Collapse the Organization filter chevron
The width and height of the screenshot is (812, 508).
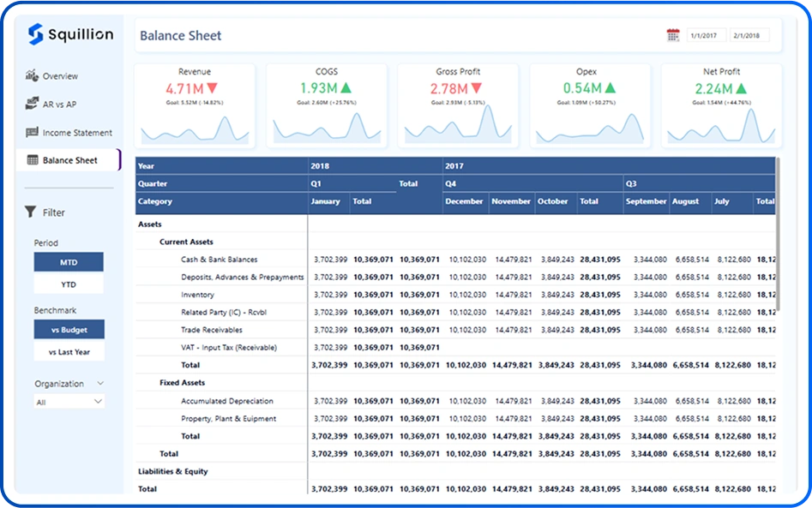click(99, 384)
